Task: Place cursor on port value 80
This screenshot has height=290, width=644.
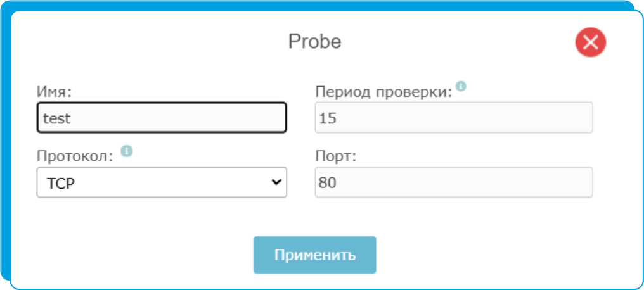Action: tap(327, 183)
